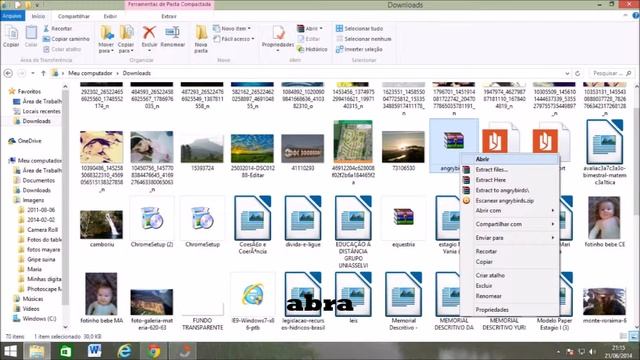
Task: Click the Recortar scissors button
Action: click(x=58, y=29)
